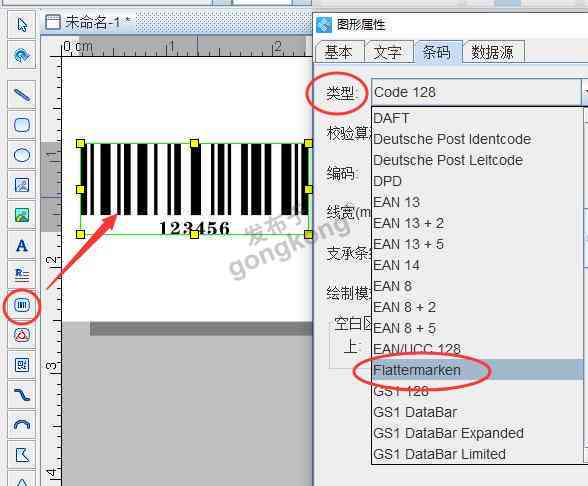
Task: Switch to the 数据源 tab
Action: [492, 52]
